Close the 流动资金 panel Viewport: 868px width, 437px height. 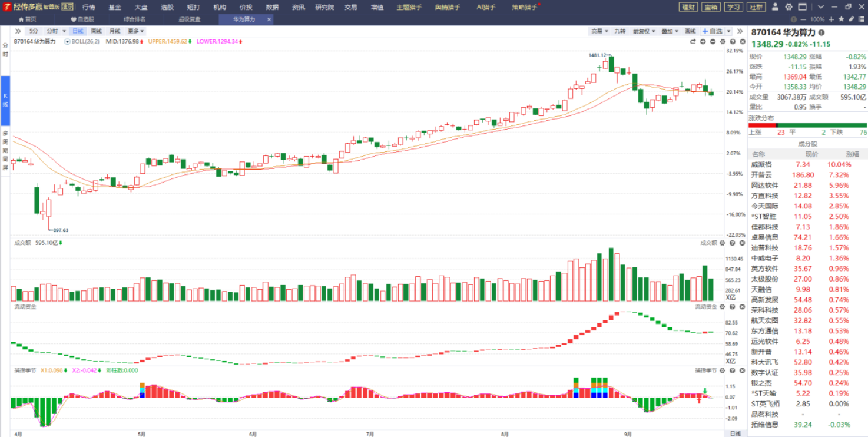[x=743, y=306]
